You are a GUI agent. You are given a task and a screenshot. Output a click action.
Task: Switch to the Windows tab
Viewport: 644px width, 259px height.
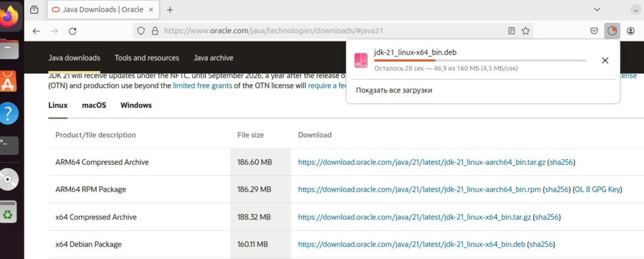[x=136, y=106]
